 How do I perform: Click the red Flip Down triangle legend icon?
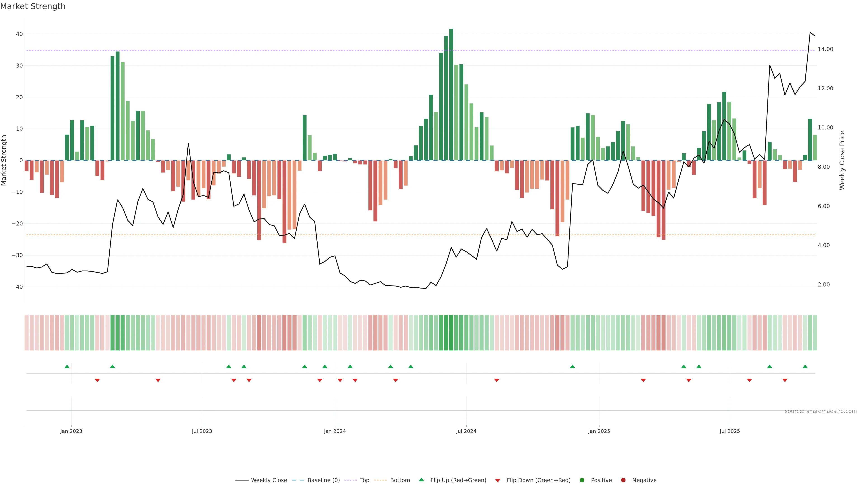[498, 481]
